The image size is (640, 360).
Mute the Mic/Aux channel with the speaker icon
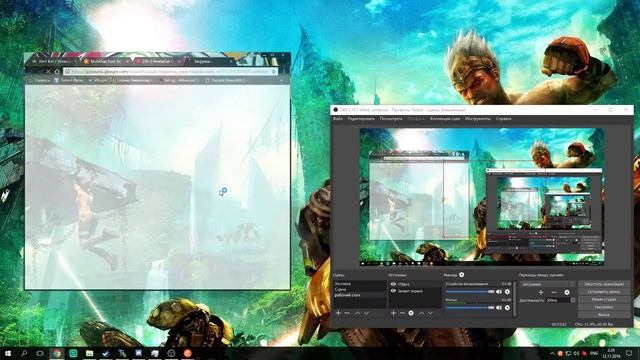(x=499, y=308)
